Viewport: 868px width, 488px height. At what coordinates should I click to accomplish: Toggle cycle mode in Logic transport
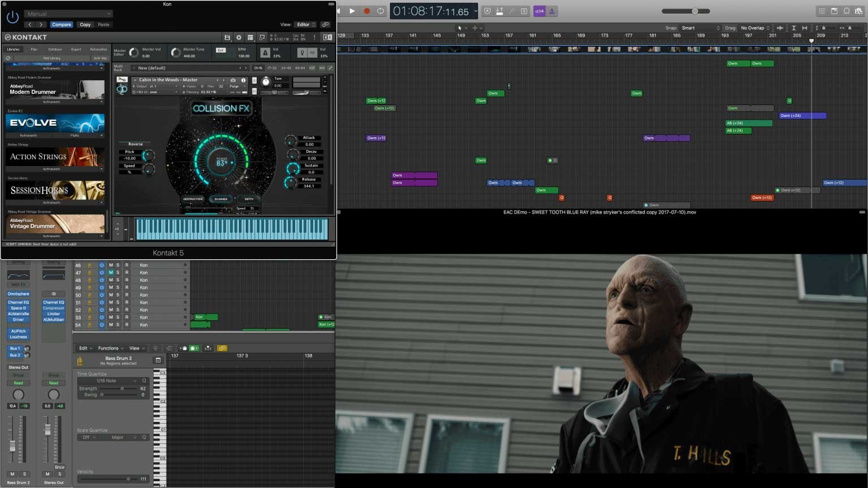click(x=381, y=11)
